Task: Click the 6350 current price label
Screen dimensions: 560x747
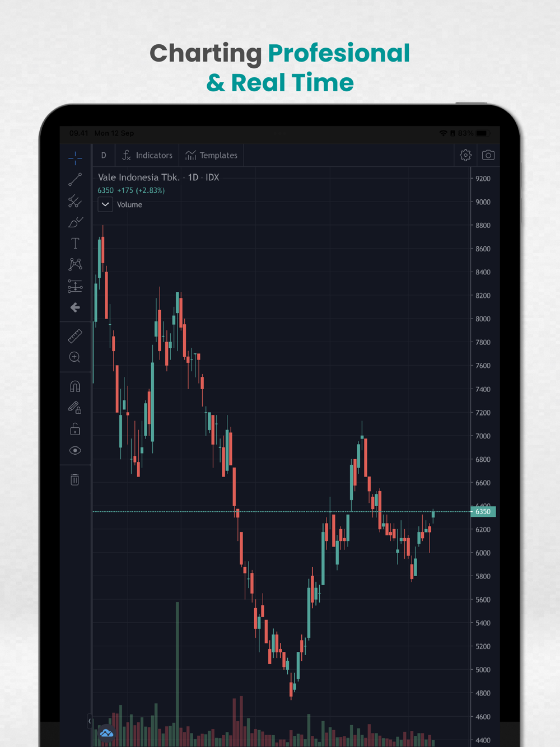Action: coord(483,511)
